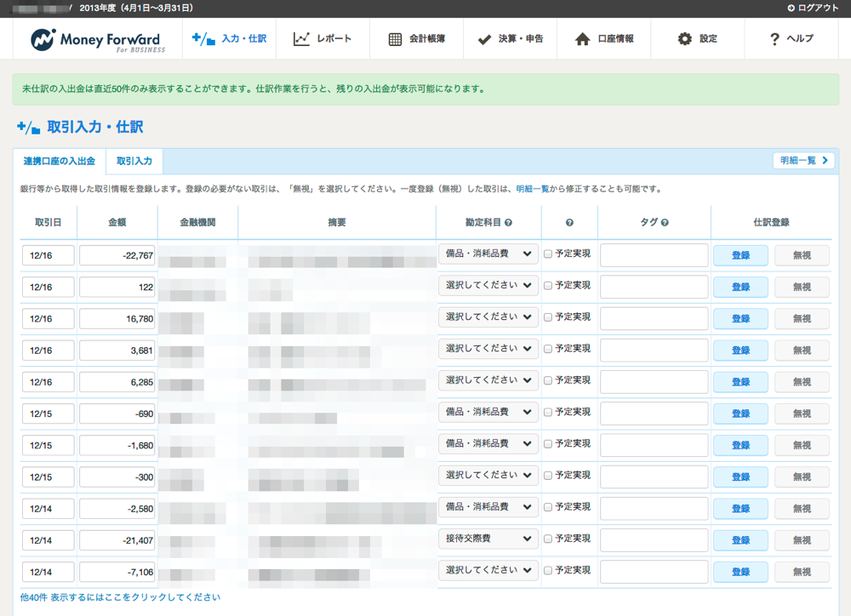Click the 取引日 field of the -2,580 row
Image resolution: width=851 pixels, height=616 pixels.
49,509
